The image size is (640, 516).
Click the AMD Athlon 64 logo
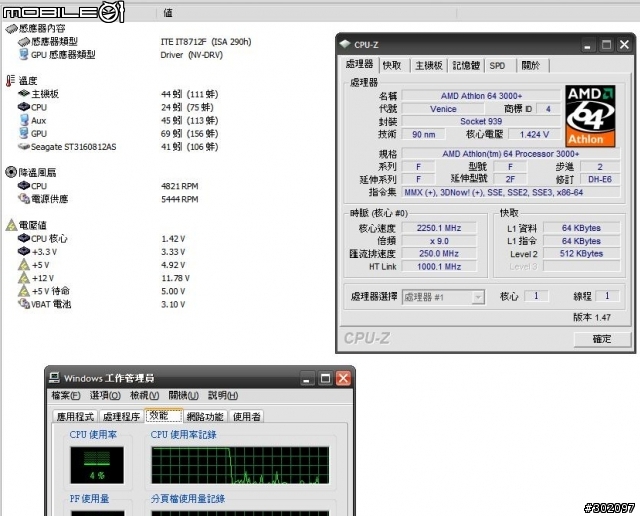(x=590, y=116)
